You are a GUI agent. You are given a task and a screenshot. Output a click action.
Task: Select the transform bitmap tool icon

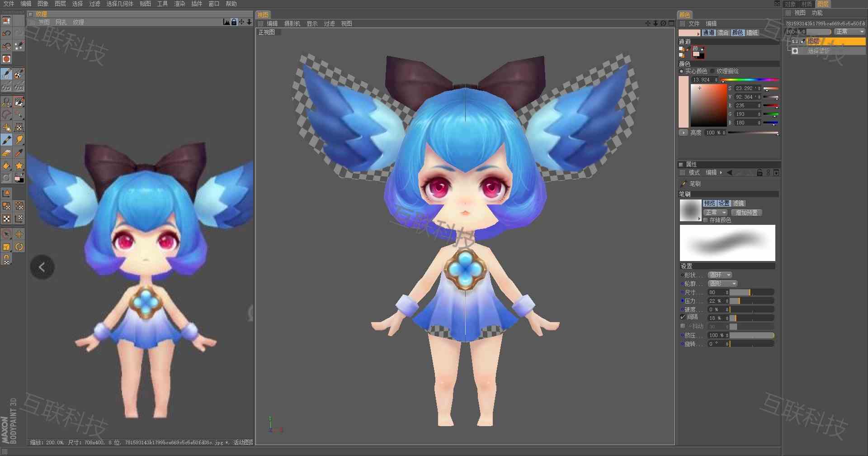19,128
